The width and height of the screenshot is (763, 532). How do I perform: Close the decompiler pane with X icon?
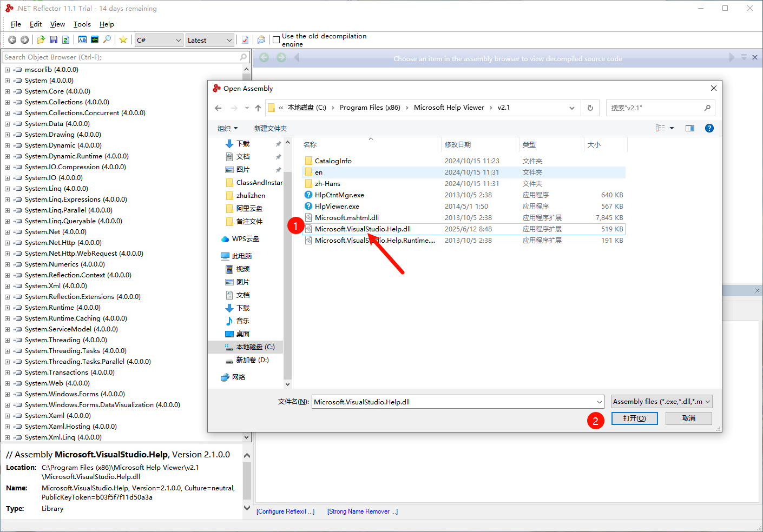[x=755, y=57]
